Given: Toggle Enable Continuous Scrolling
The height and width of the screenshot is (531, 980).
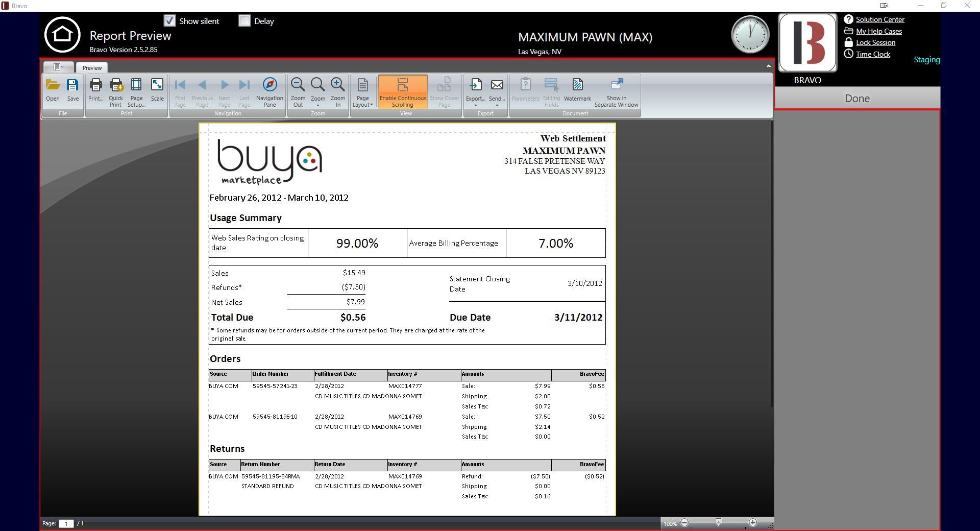Looking at the screenshot, I should tap(403, 92).
